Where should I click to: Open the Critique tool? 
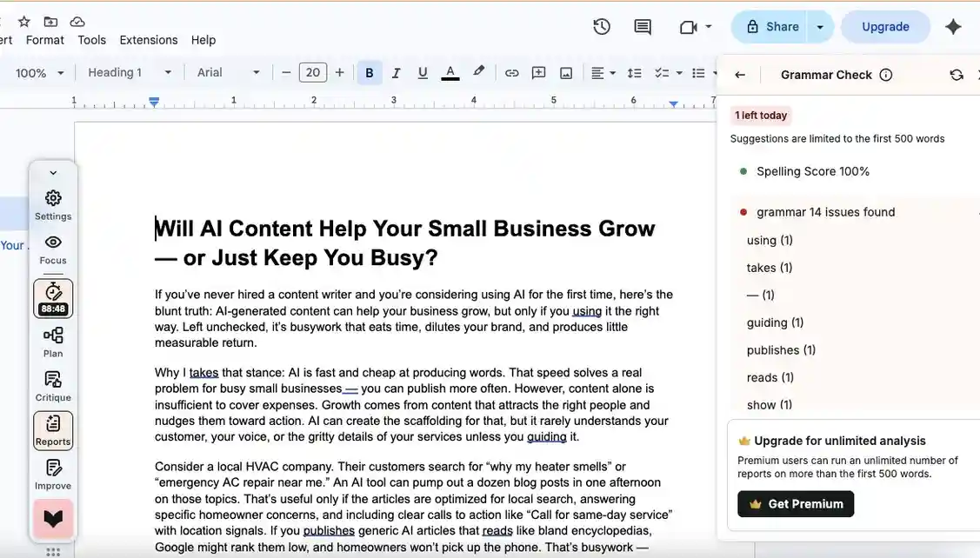pyautogui.click(x=53, y=387)
